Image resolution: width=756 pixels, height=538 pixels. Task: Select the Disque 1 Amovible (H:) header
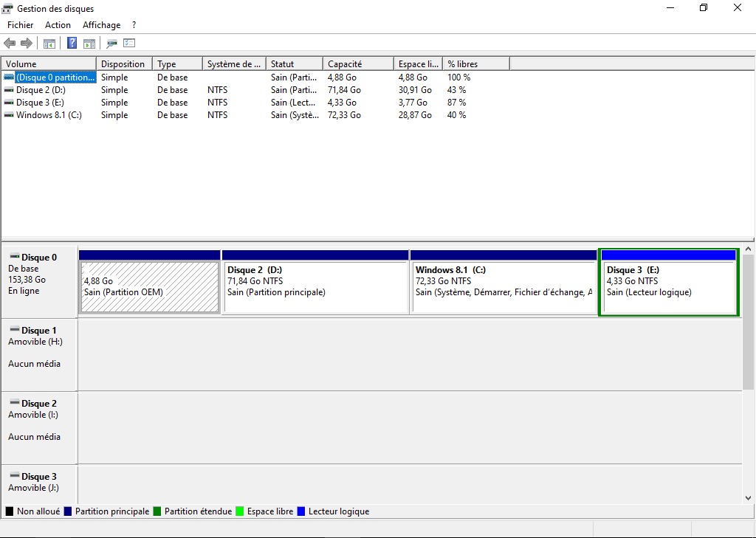coord(39,355)
